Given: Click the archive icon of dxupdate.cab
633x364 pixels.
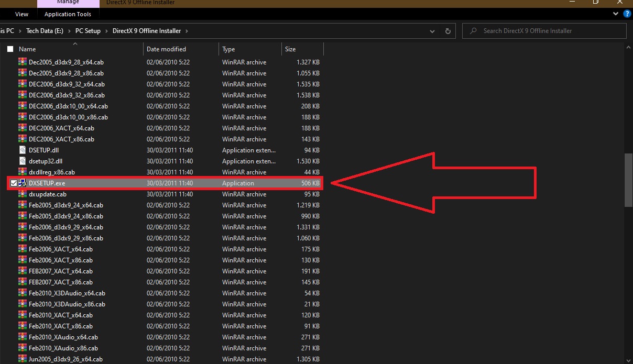Looking at the screenshot, I should pos(23,194).
